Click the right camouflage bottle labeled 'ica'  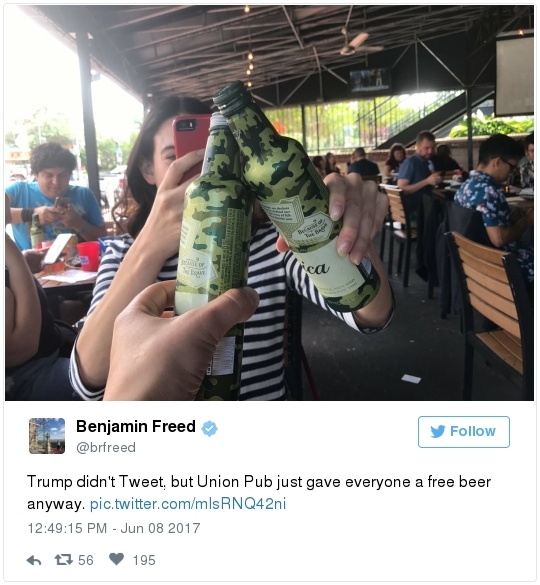point(296,198)
